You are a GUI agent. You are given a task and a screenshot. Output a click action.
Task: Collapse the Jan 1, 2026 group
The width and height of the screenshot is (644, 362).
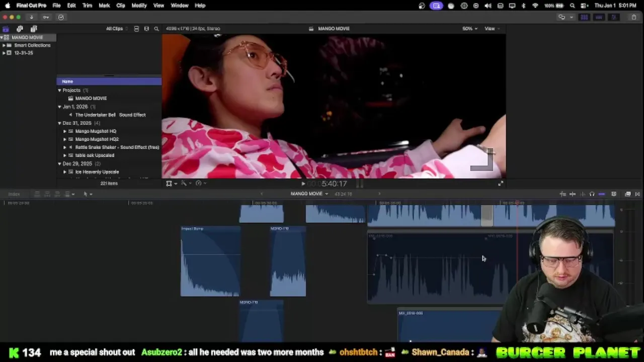59,107
